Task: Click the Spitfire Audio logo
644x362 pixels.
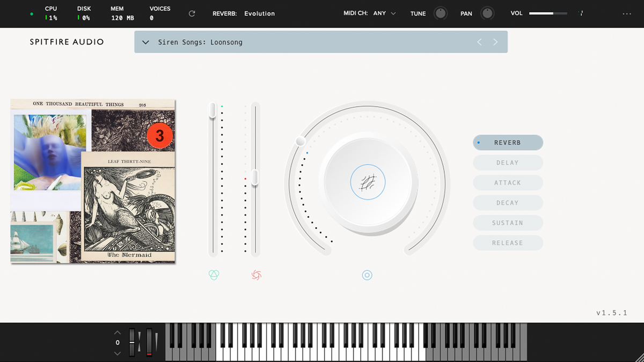Action: tap(67, 41)
